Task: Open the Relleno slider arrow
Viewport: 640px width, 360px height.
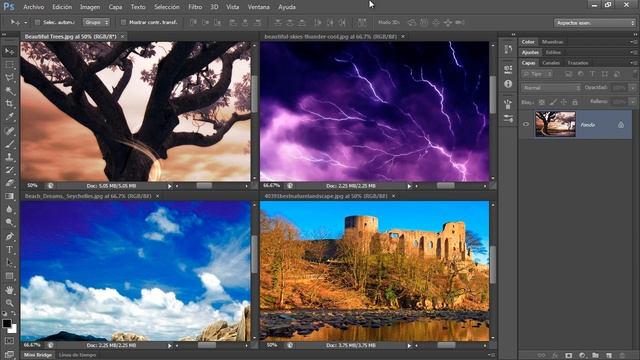Action: [x=632, y=102]
